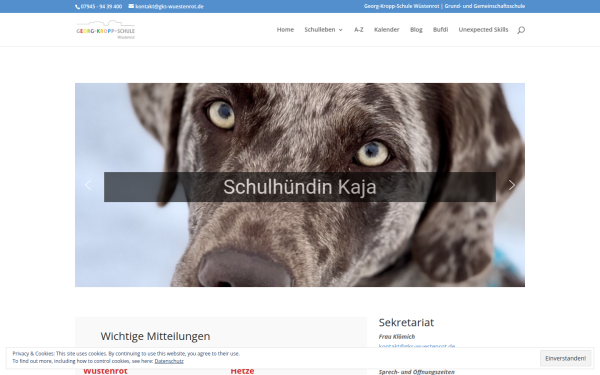This screenshot has width=600, height=375.
Task: Open the Bufdi menu item
Action: coord(440,29)
